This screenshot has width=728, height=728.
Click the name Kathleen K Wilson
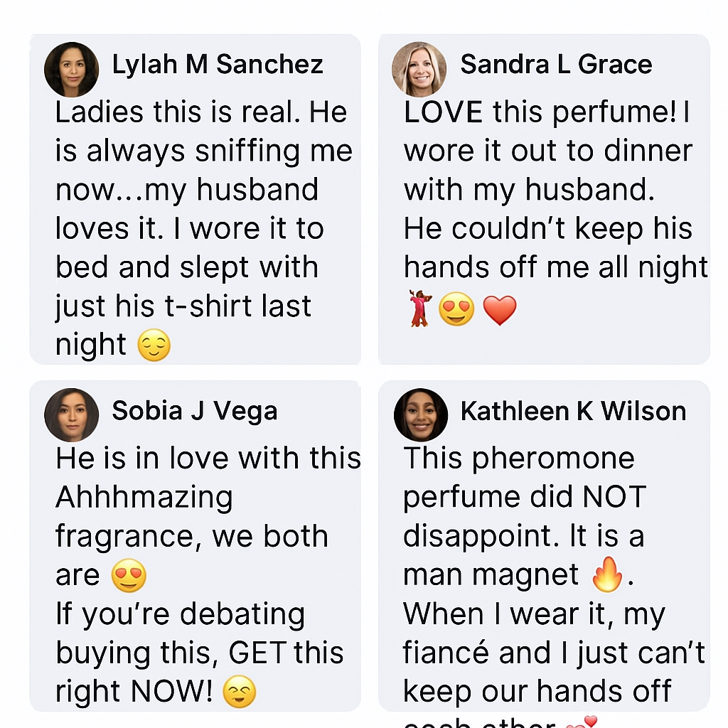click(x=574, y=411)
